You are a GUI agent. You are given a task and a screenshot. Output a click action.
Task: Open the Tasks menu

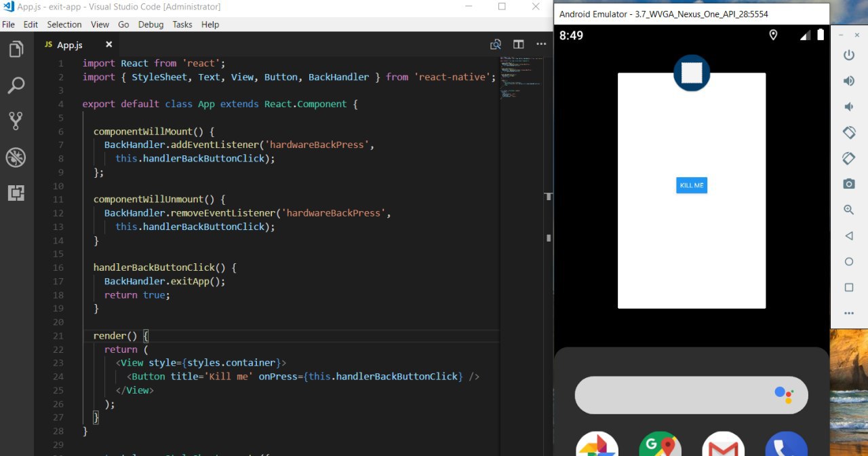coord(182,24)
